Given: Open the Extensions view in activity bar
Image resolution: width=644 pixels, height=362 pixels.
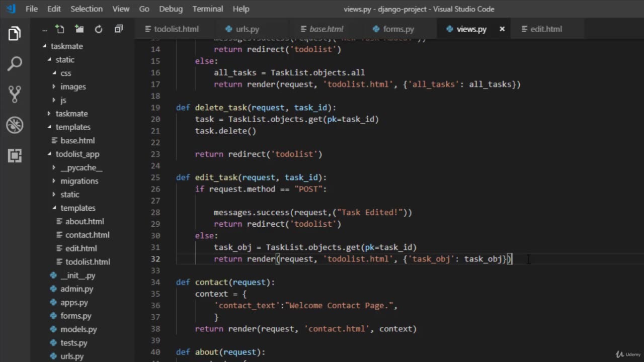Looking at the screenshot, I should [15, 155].
